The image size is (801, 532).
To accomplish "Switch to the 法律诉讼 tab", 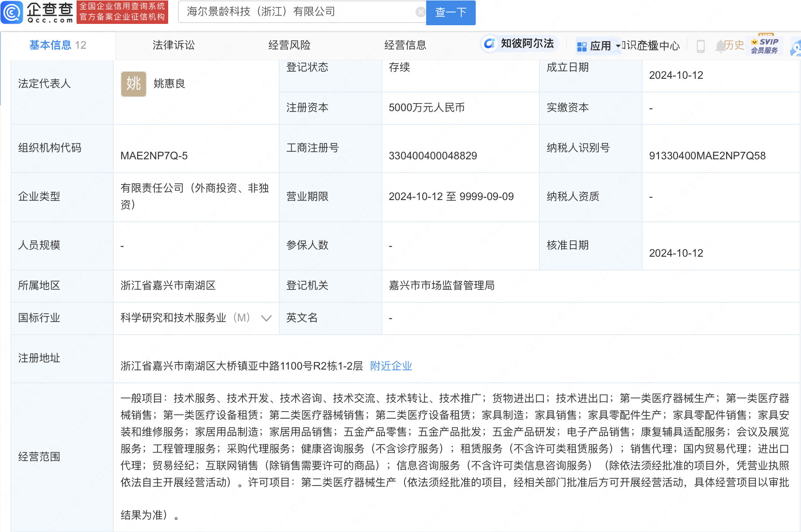I will tap(173, 45).
